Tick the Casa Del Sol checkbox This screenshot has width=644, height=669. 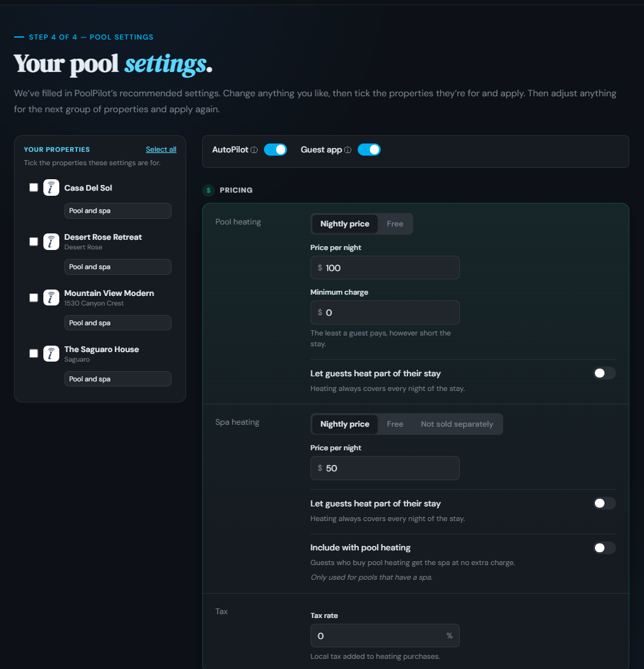pyautogui.click(x=34, y=187)
